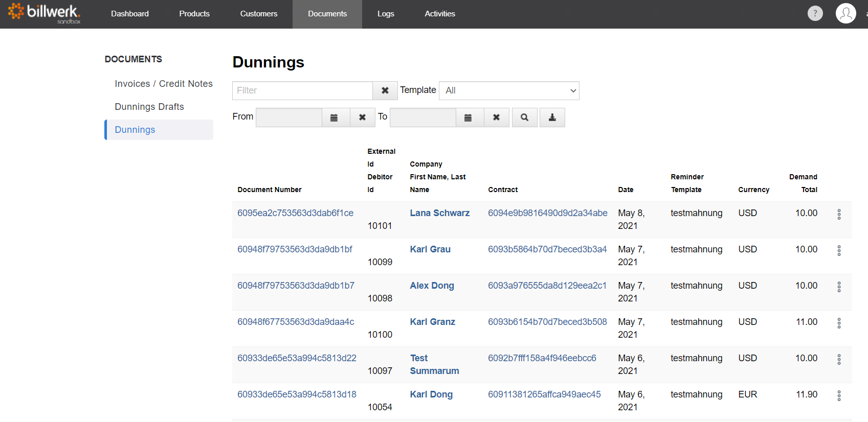
Task: Open document 60948f79753563d3da9db1bf
Action: pos(295,249)
